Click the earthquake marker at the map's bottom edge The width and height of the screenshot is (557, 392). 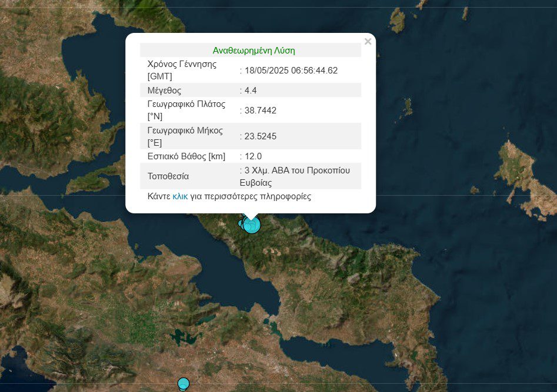point(184,384)
